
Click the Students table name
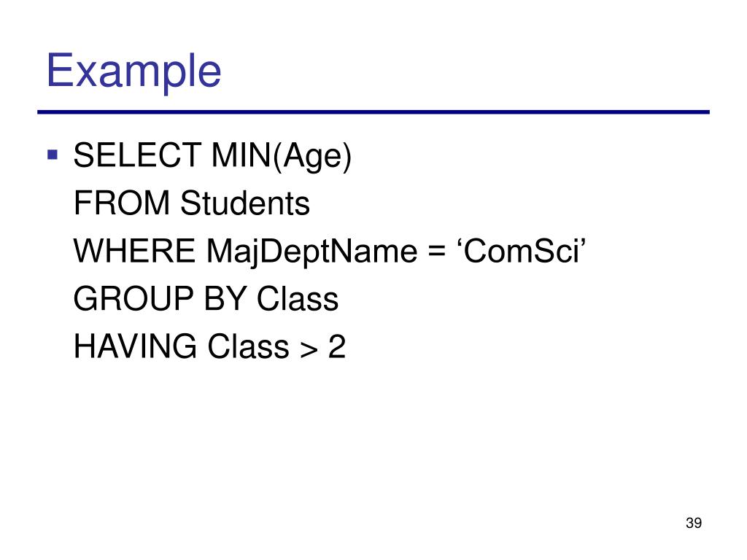(x=245, y=203)
